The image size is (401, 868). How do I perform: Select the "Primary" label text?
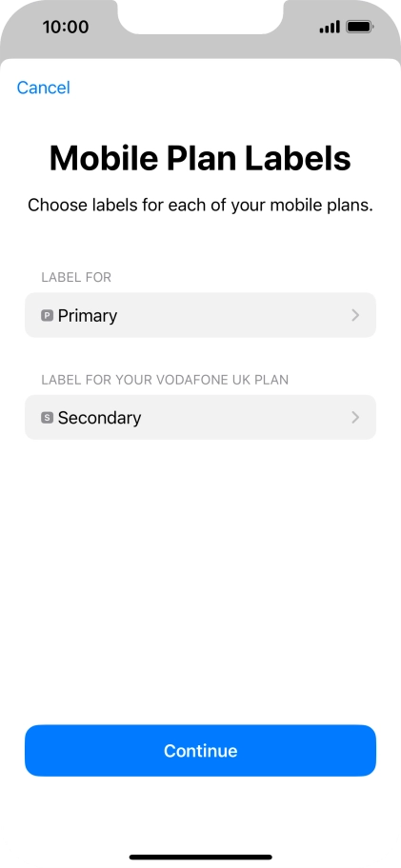click(x=88, y=316)
